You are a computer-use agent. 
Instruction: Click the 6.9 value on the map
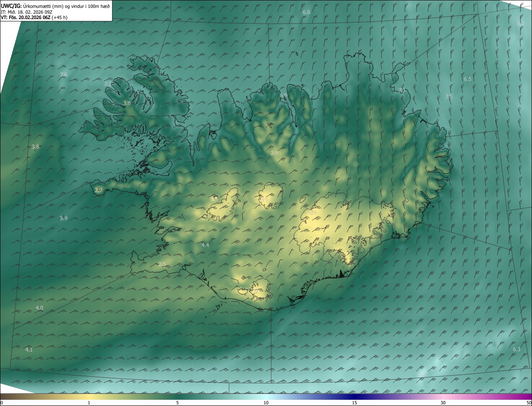click(x=283, y=95)
